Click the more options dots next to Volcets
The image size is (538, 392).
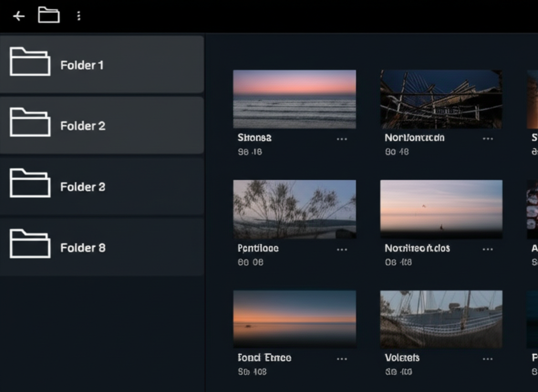(x=488, y=359)
